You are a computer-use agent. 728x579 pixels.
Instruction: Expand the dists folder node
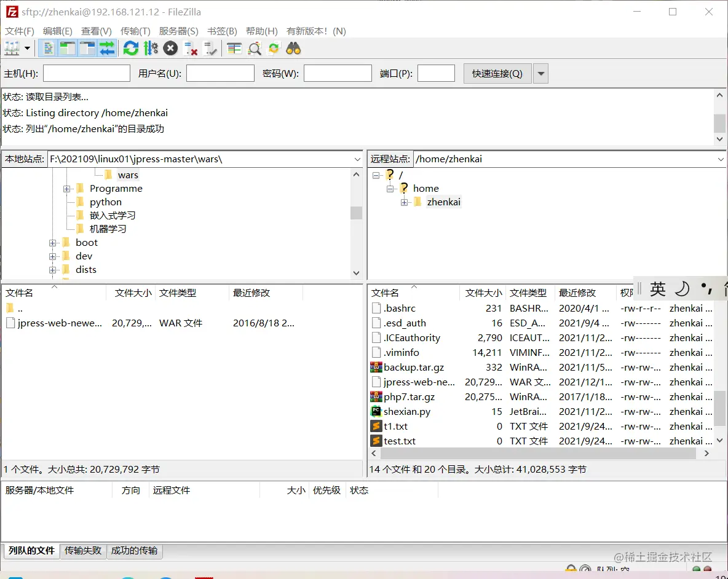(52, 270)
